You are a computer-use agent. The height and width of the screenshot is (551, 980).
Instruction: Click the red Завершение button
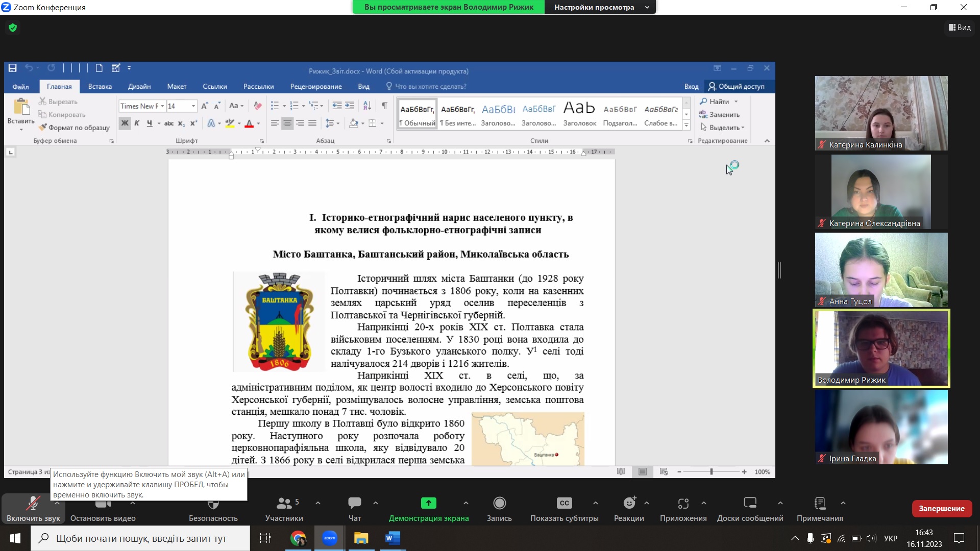941,509
